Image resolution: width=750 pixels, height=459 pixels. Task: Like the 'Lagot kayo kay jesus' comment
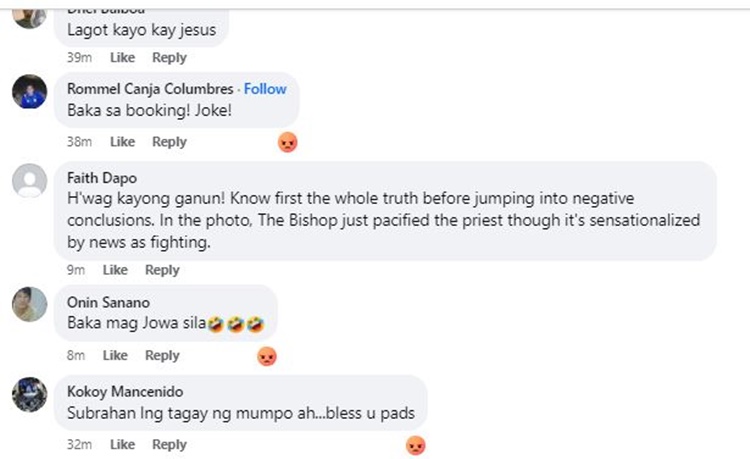click(x=122, y=57)
